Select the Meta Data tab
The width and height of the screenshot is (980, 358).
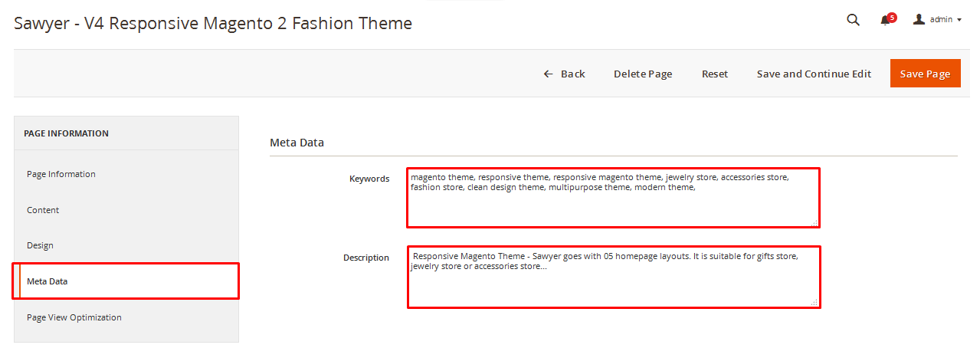point(48,281)
